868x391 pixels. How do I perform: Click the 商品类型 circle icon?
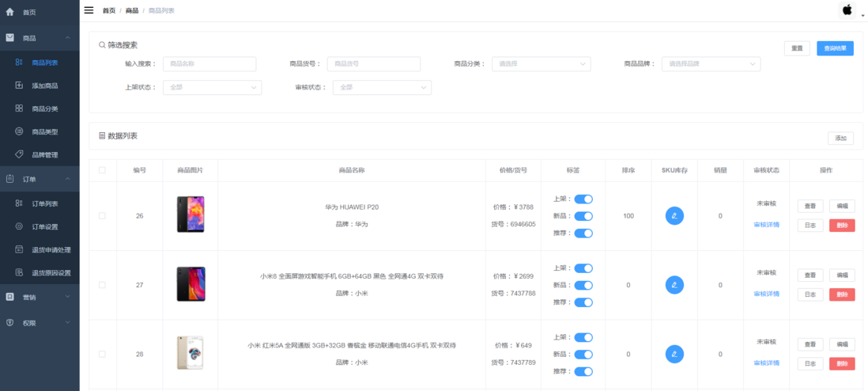click(x=19, y=131)
